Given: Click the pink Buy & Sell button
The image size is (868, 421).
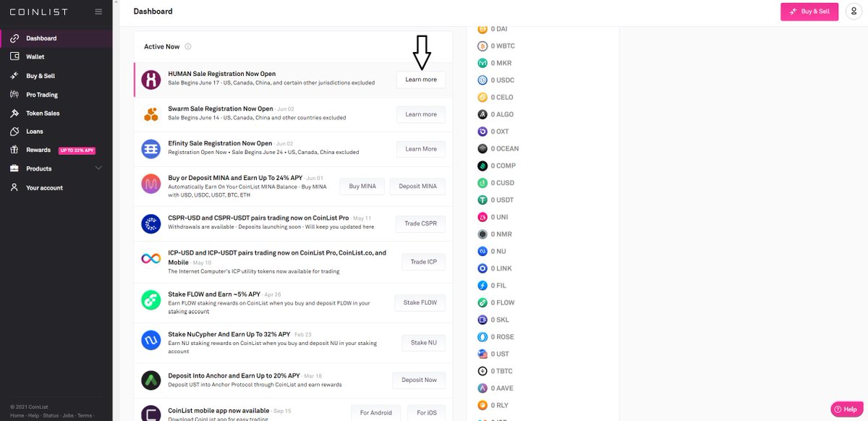Looking at the screenshot, I should click(x=809, y=12).
